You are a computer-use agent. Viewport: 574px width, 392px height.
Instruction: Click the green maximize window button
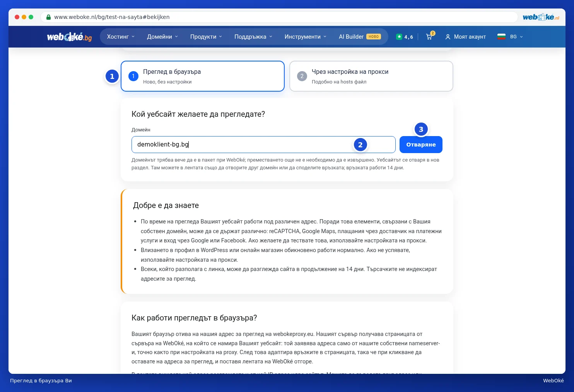coord(31,17)
